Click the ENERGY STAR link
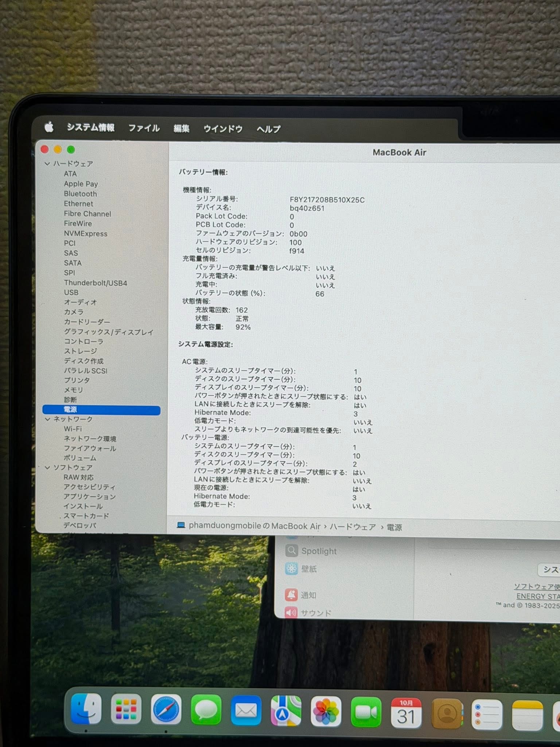Screen dimensions: 560x747 (537, 596)
